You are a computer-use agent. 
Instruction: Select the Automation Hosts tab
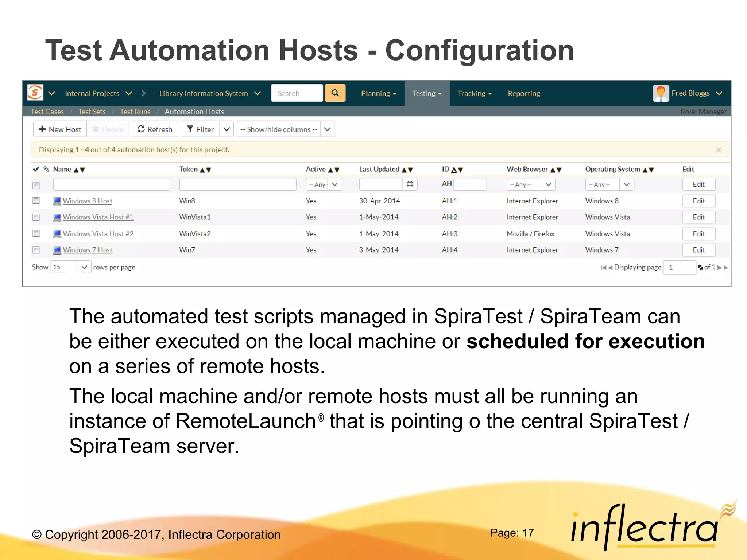point(194,112)
